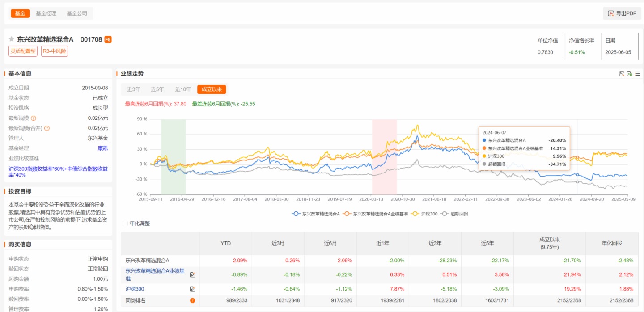Viewport: 644px width, 312px height.
Task: Open the chart list menu icon
Action: click(638, 74)
